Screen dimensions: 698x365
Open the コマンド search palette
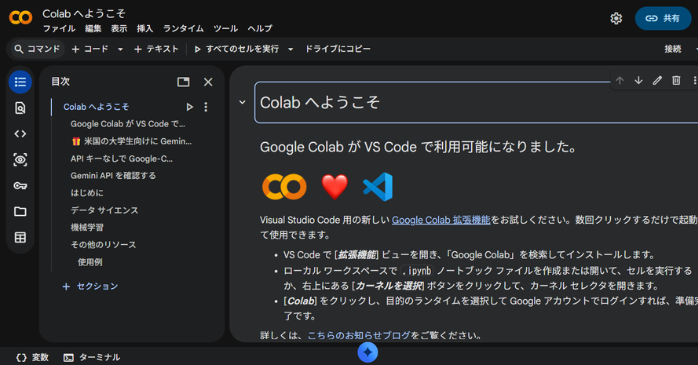pyautogui.click(x=37, y=49)
